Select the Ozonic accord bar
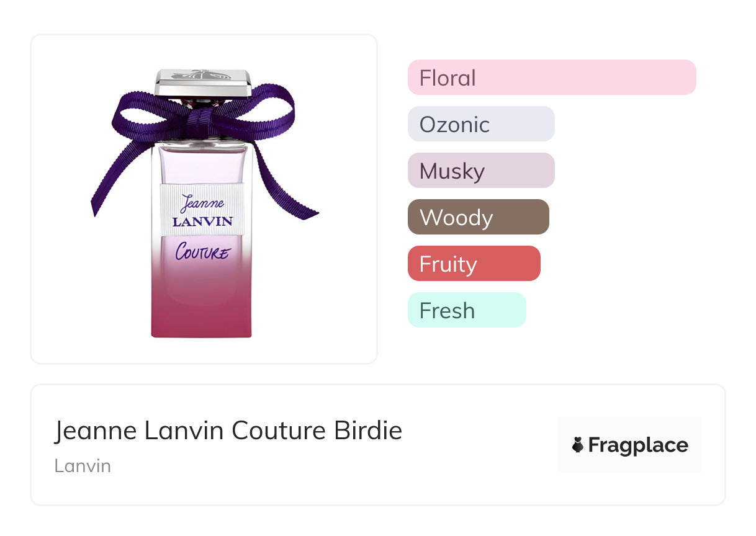The image size is (756, 536). click(x=480, y=124)
